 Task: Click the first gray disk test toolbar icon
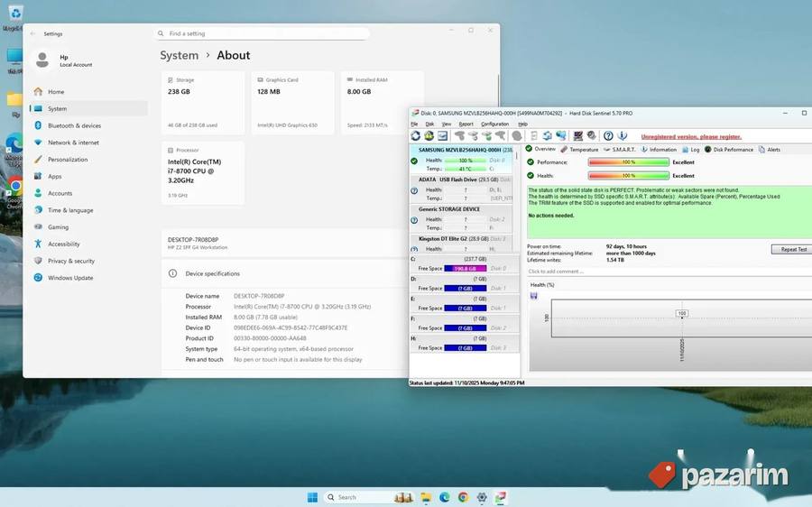[x=459, y=135]
